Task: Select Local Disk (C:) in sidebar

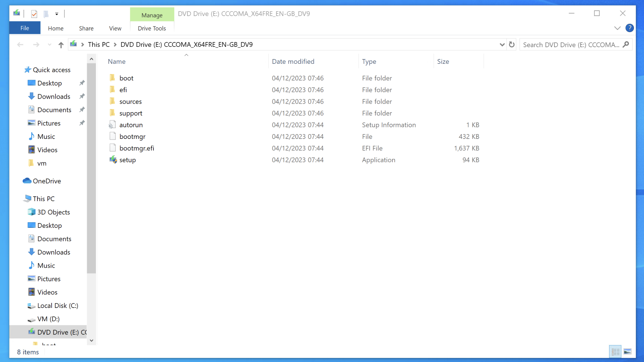Action: click(58, 305)
